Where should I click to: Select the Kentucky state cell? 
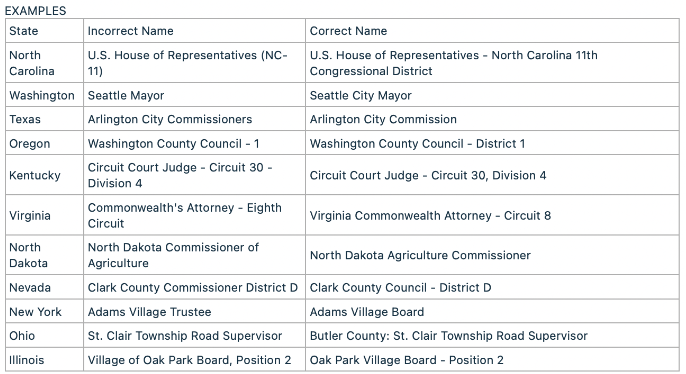click(x=44, y=175)
